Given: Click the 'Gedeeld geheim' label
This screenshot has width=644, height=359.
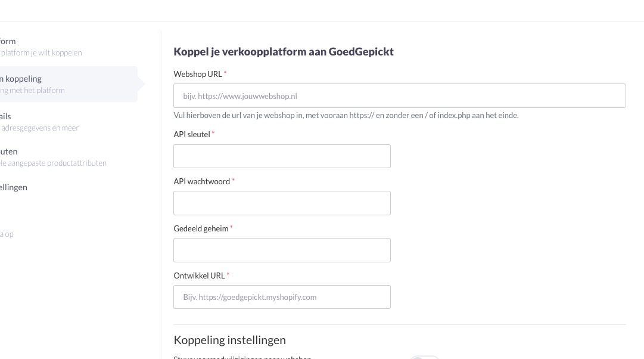Looking at the screenshot, I should 201,228.
